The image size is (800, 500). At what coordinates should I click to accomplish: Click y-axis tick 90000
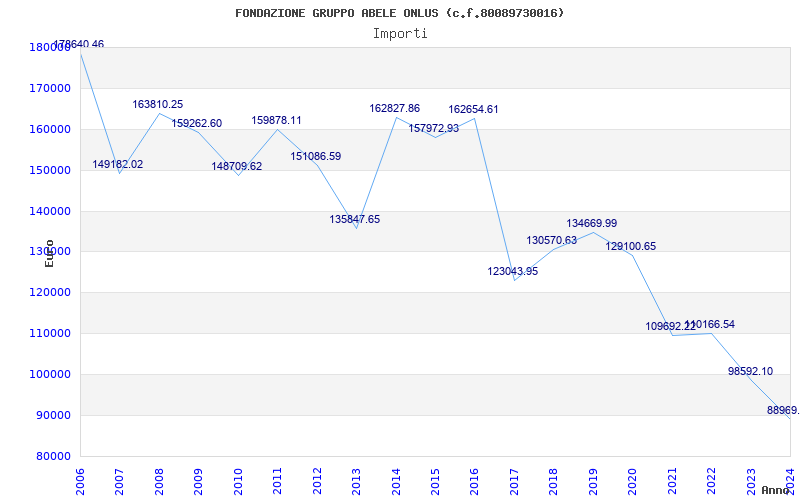point(56,415)
